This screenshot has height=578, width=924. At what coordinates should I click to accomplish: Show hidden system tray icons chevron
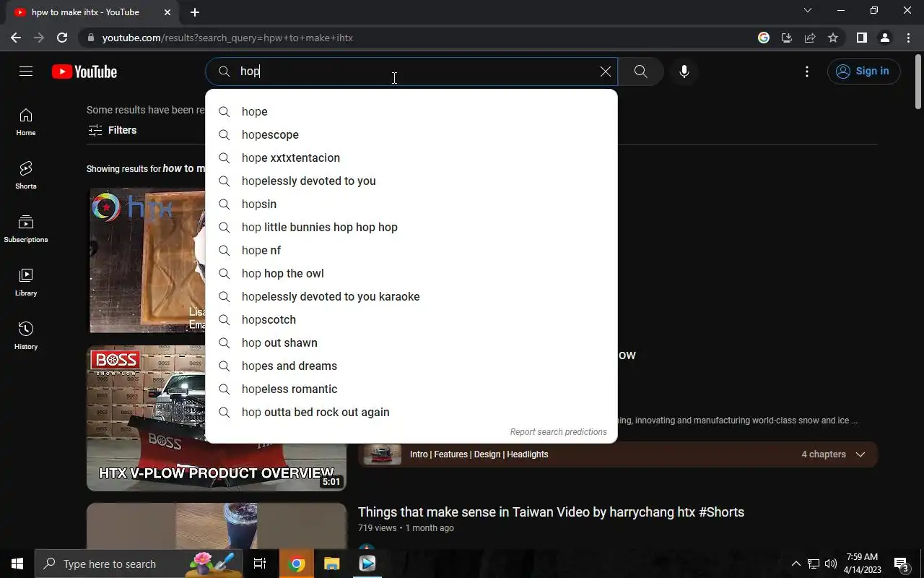coord(796,564)
